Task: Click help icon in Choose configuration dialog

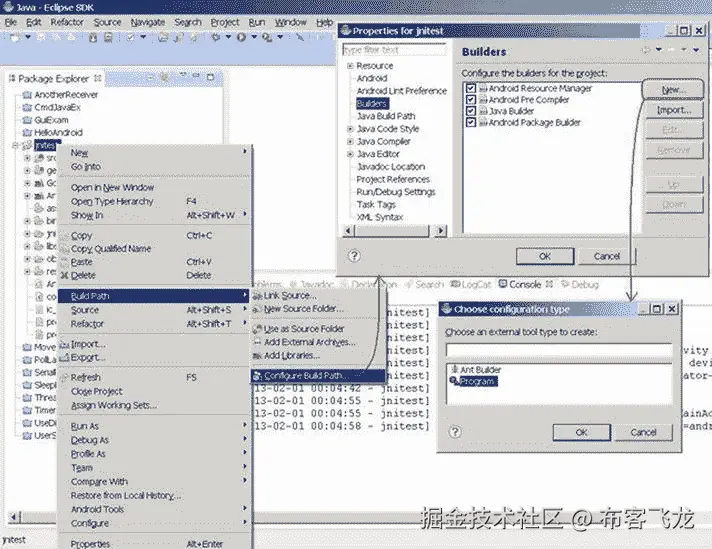Action: (x=455, y=431)
